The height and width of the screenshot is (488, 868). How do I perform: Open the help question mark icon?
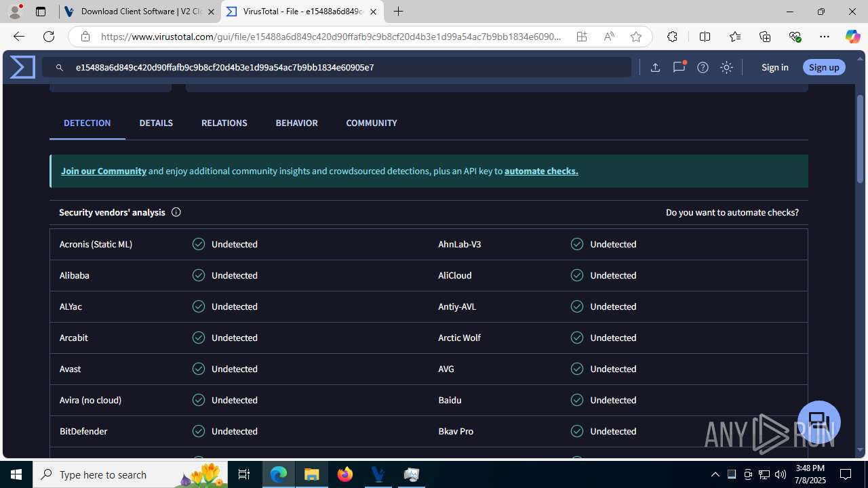click(x=703, y=67)
